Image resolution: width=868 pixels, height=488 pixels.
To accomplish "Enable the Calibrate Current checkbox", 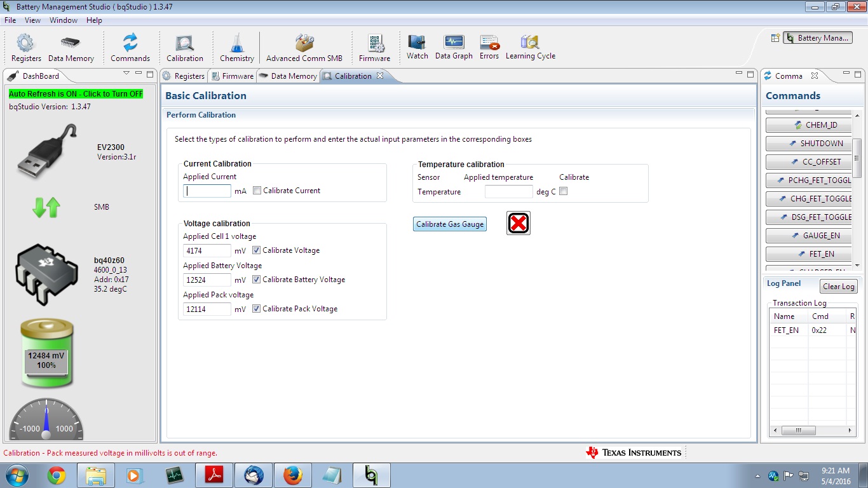I will coord(257,191).
